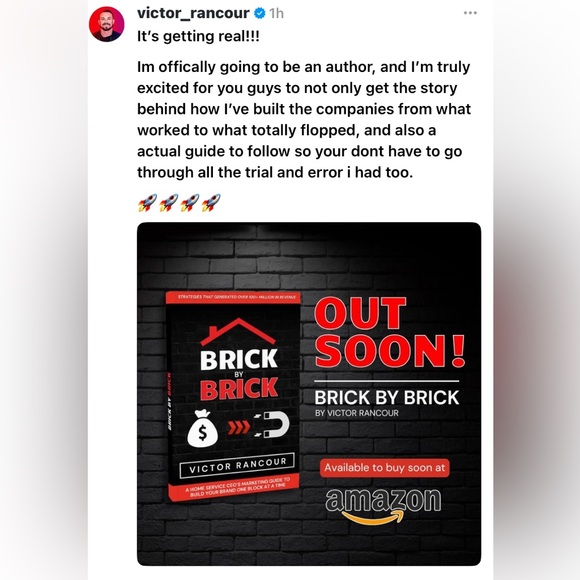Click 'BY VICTOR RANCOUR' byline text
Image resolution: width=580 pixels, height=580 pixels.
click(x=357, y=413)
